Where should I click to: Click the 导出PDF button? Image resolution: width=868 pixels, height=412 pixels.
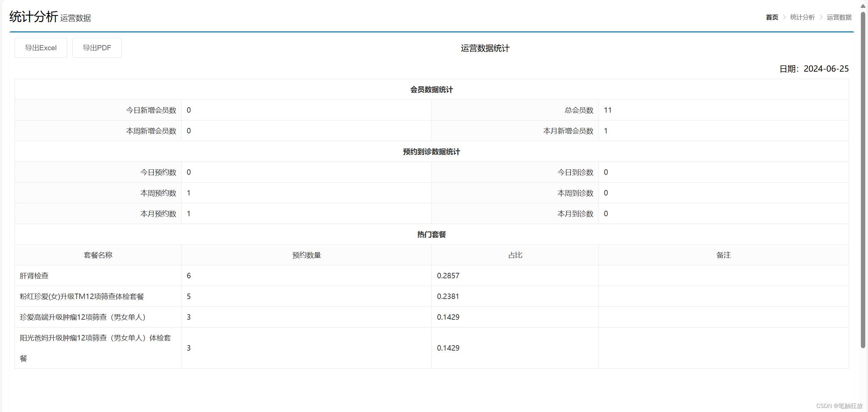[x=97, y=48]
